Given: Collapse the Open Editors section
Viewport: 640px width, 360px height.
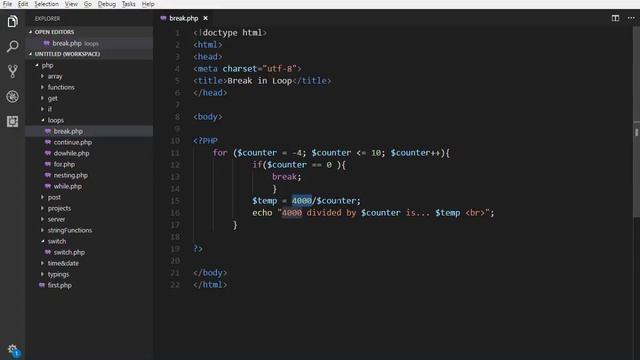Looking at the screenshot, I should tap(30, 32).
